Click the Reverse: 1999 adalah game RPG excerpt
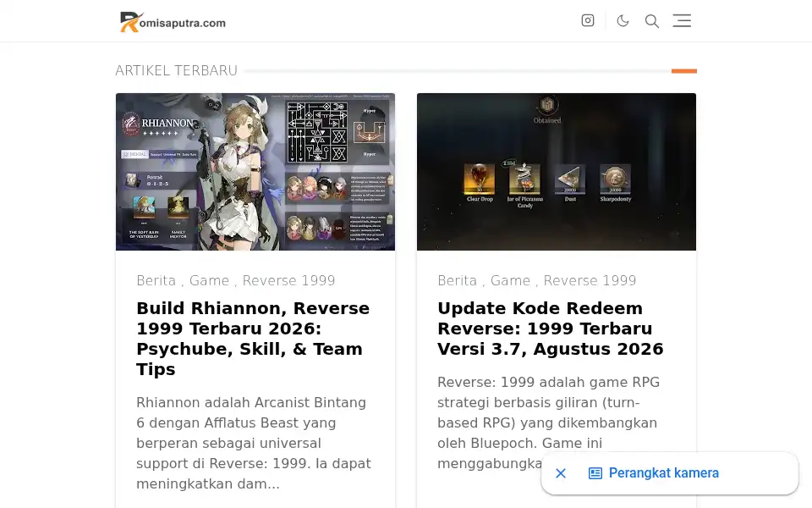812x508 pixels. coord(548,422)
